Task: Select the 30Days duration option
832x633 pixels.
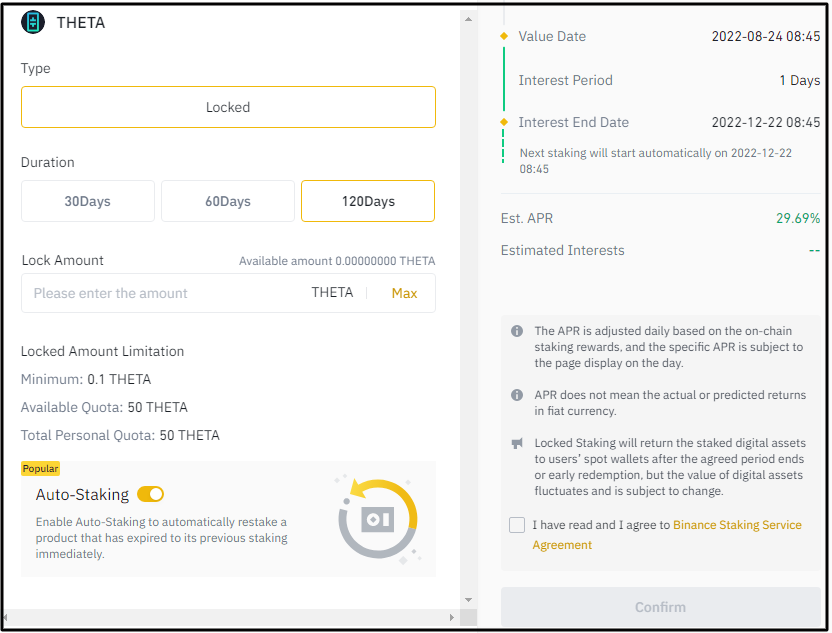Action: pos(88,201)
